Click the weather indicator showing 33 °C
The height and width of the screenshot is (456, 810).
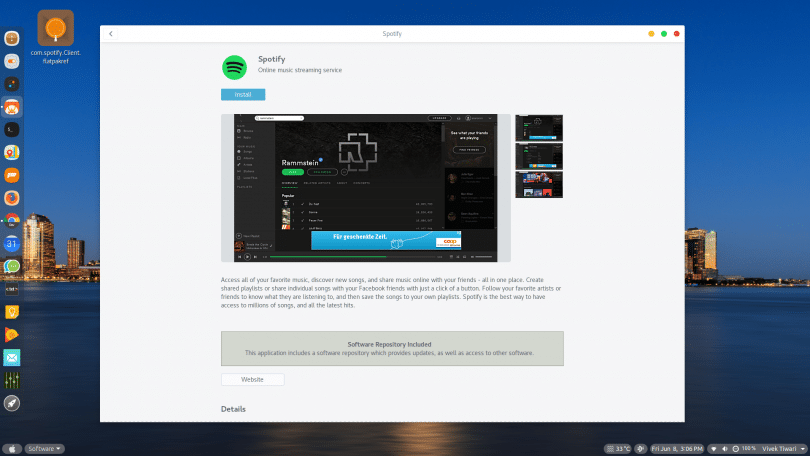click(x=618, y=449)
